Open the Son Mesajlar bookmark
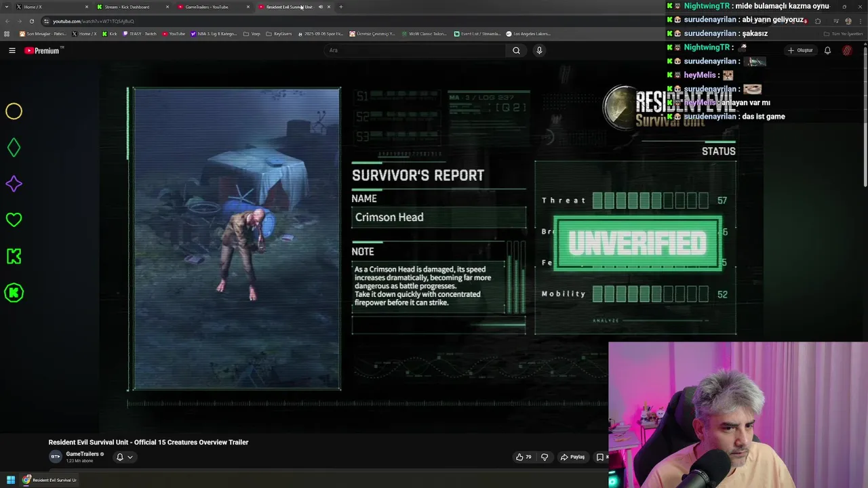 (x=42, y=34)
